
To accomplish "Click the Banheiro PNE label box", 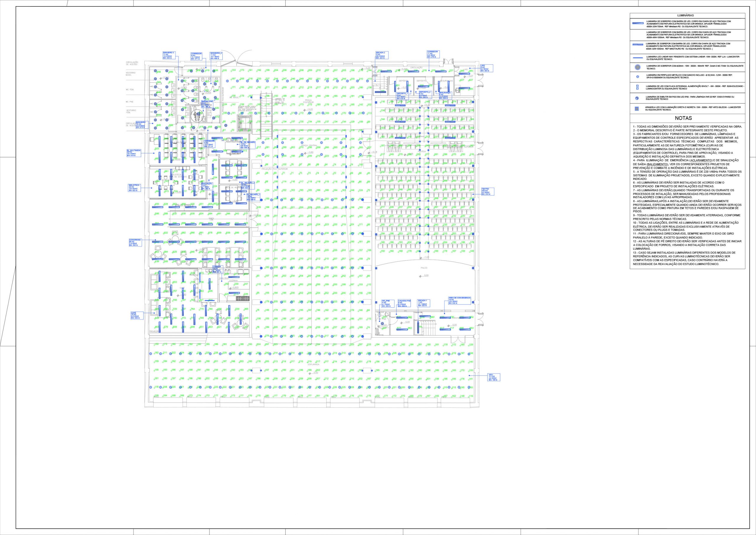I will tap(208, 104).
